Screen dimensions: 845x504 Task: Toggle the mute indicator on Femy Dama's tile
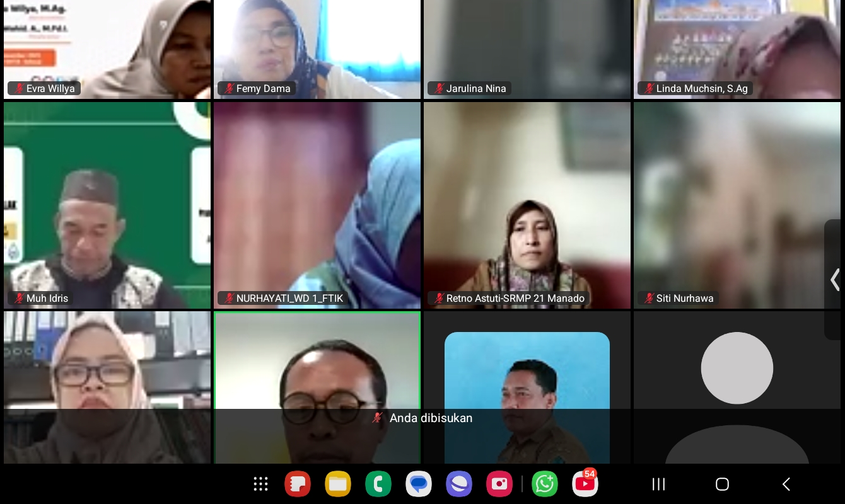pos(230,88)
